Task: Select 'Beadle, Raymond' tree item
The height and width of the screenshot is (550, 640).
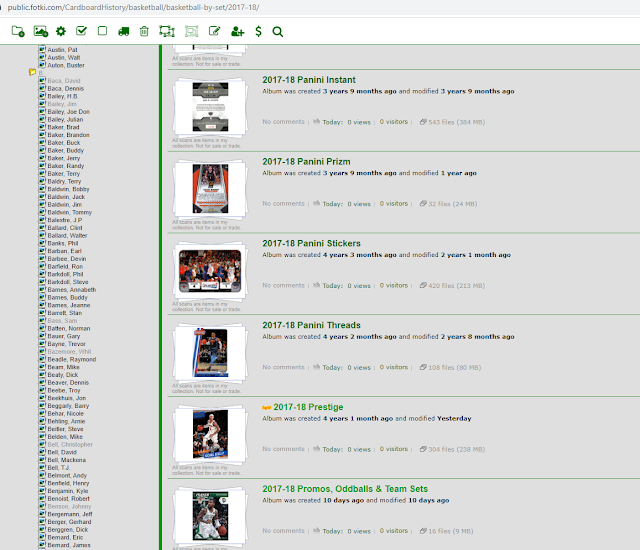Action: coord(71,359)
